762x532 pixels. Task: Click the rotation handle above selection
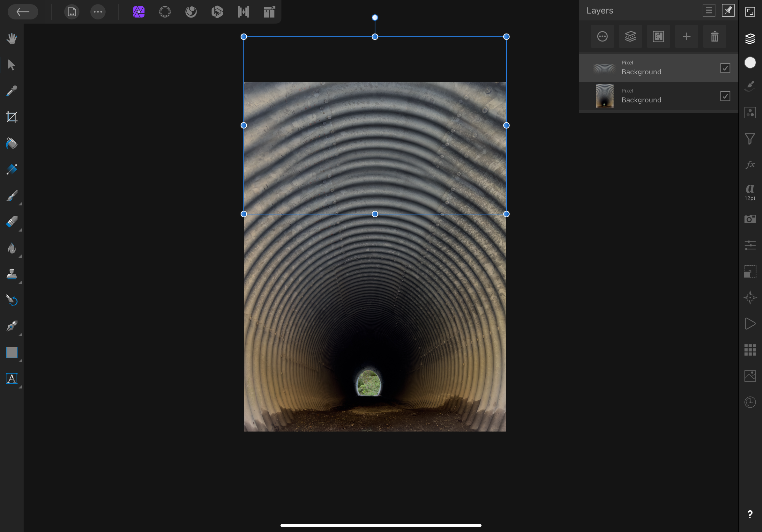[x=375, y=18]
